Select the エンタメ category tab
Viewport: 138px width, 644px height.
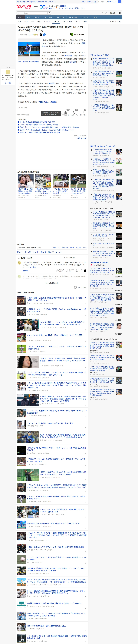tap(47, 22)
